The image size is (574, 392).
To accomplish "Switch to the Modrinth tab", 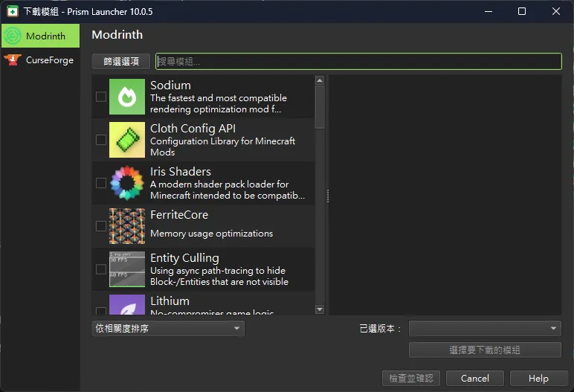I will 40,36.
